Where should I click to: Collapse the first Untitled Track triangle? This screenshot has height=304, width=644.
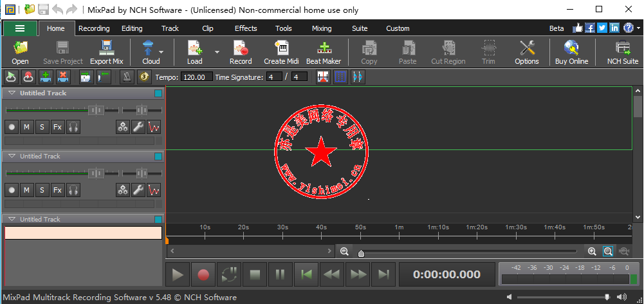tap(12, 93)
